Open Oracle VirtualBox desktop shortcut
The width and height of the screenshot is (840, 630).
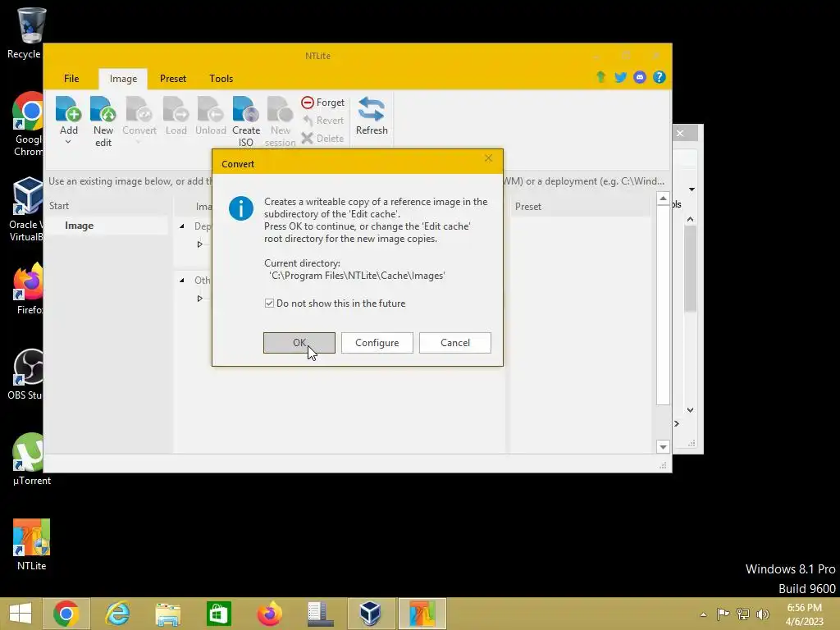tap(27, 209)
